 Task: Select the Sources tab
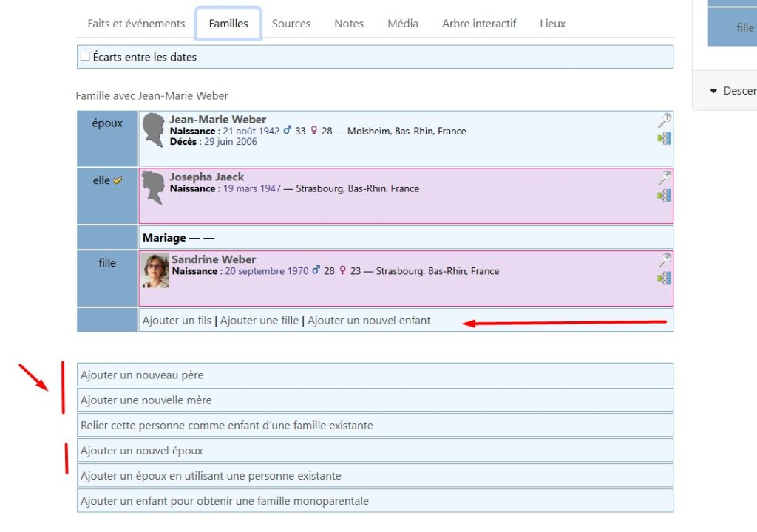tap(291, 24)
